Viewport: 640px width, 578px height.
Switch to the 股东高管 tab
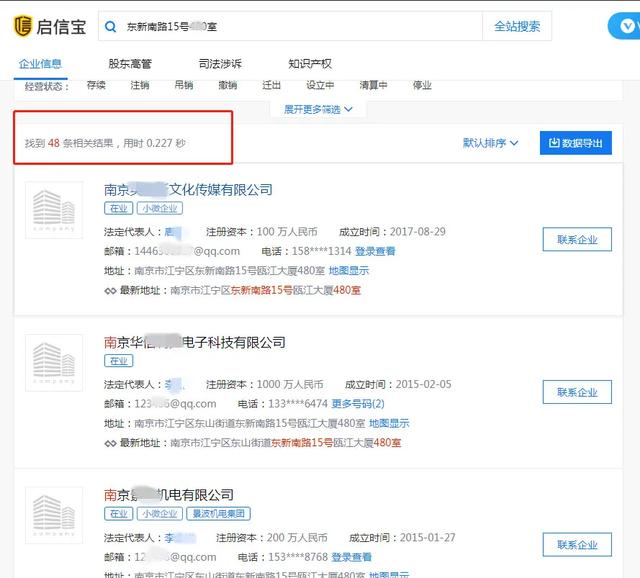pos(130,64)
